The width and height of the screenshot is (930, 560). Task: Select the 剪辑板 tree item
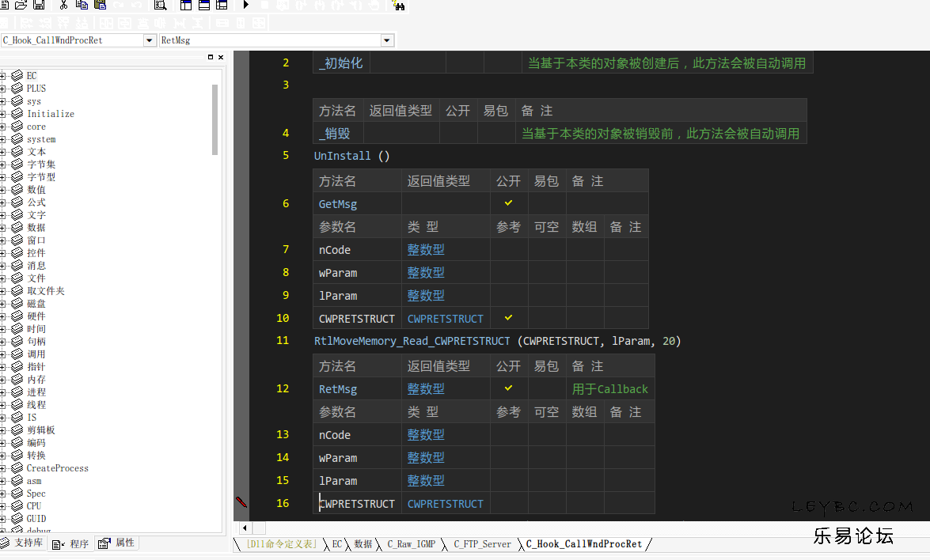click(x=41, y=429)
